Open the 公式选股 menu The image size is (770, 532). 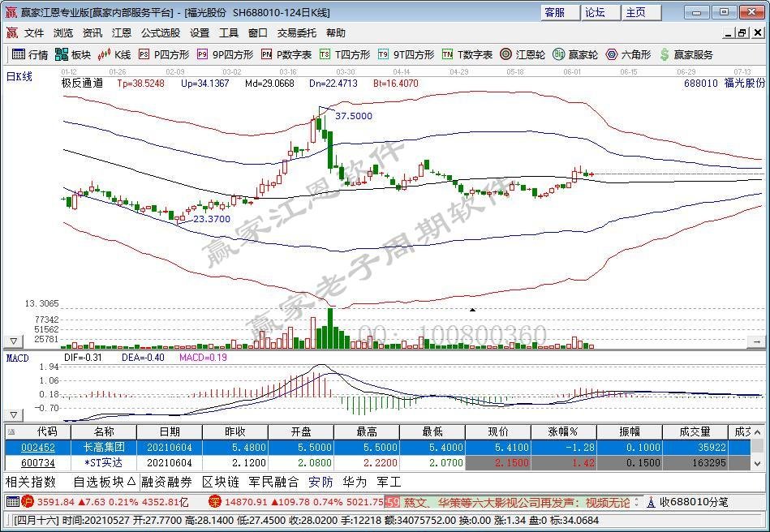(x=161, y=33)
